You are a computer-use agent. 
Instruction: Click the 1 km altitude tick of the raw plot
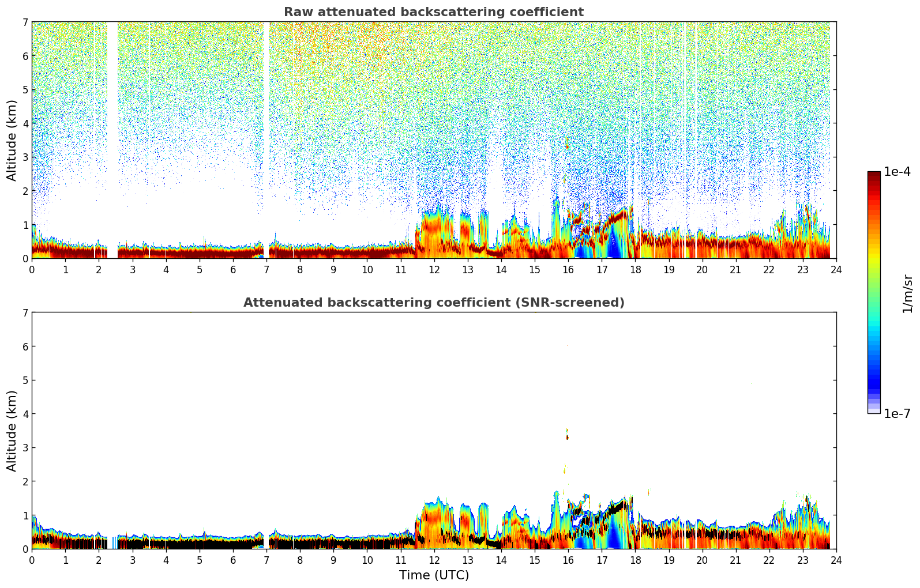click(25, 225)
